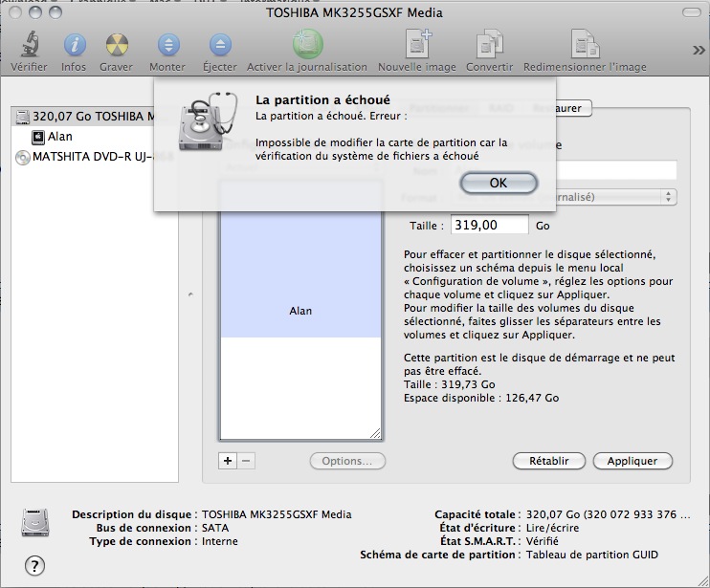Click the Nouvelle image icon
Screen dimensions: 710x588
click(418, 44)
